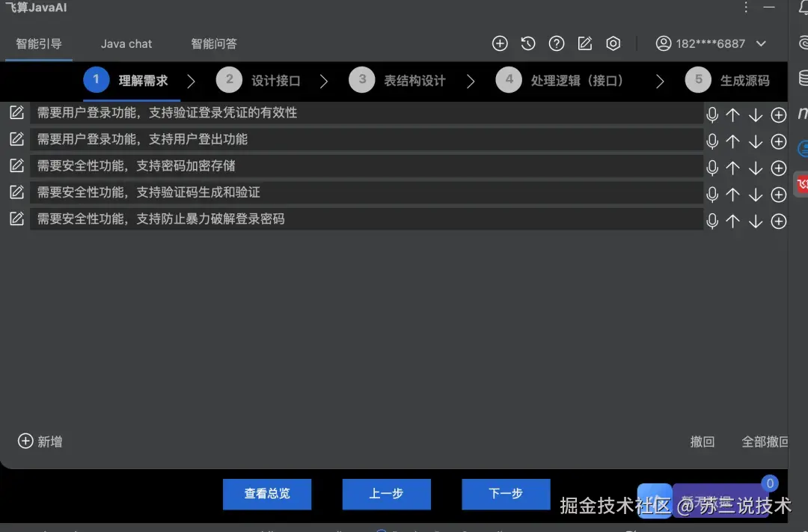
Task: Open the help question mark icon
Action: pos(557,43)
